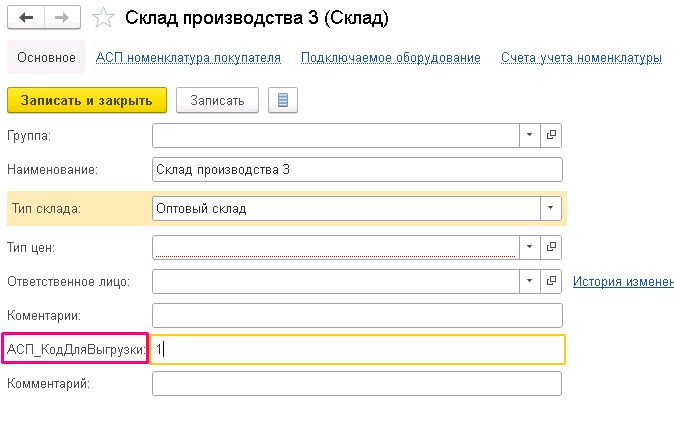Click the back navigation arrow
This screenshot has width=674, height=438.
(x=26, y=18)
